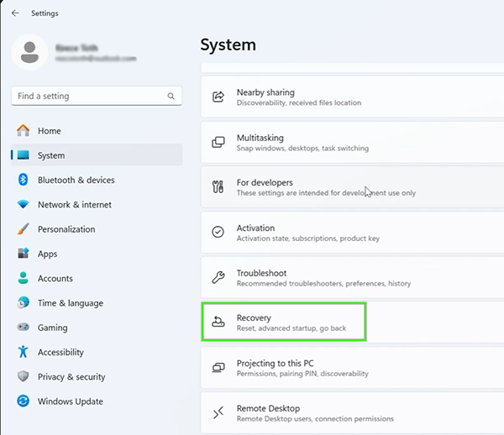Open Bluetooth & devices section
This screenshot has width=504, height=435.
[97, 180]
